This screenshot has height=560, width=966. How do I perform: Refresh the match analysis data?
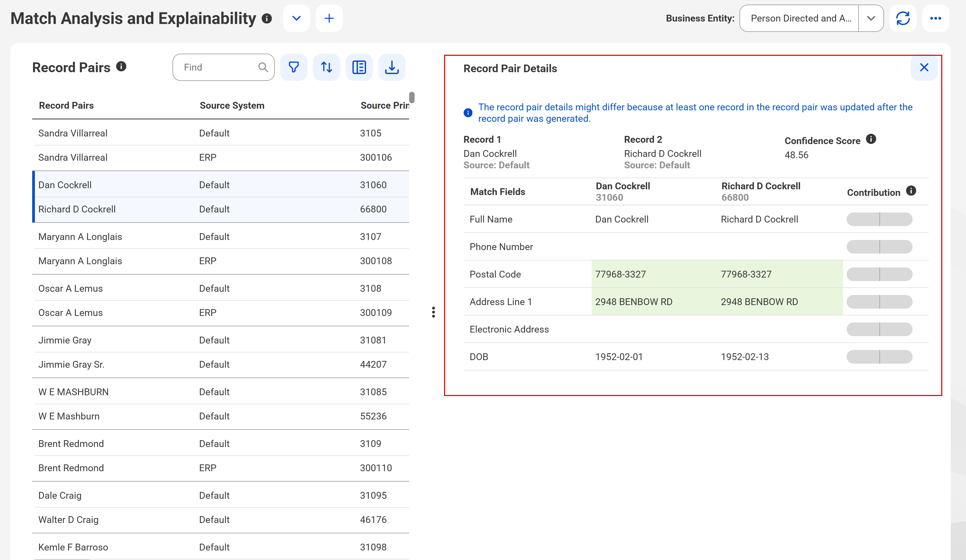coord(903,19)
